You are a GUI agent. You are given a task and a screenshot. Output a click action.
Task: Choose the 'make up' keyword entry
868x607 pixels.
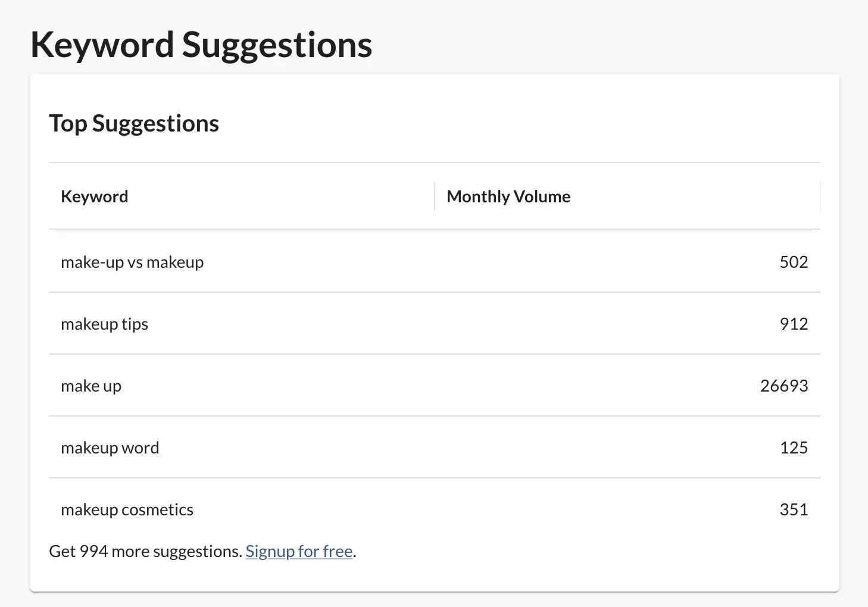(91, 386)
